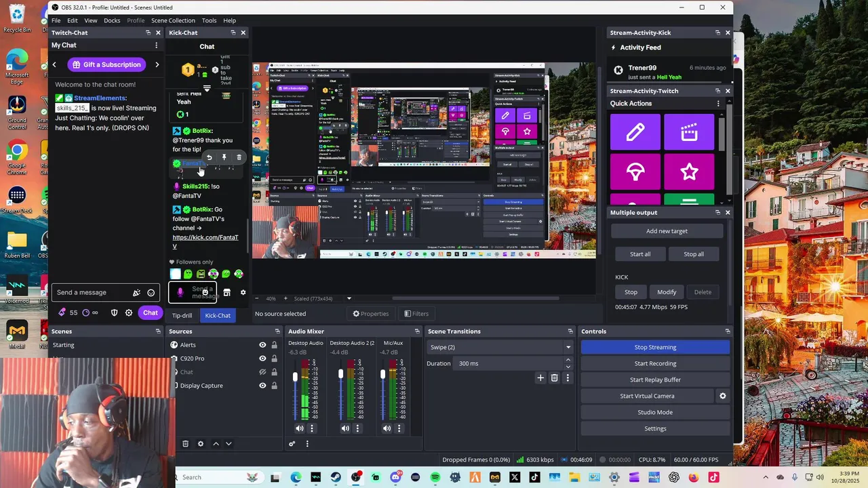Click Gift a Subscription button
Viewport: 868px width, 488px height.
point(107,64)
